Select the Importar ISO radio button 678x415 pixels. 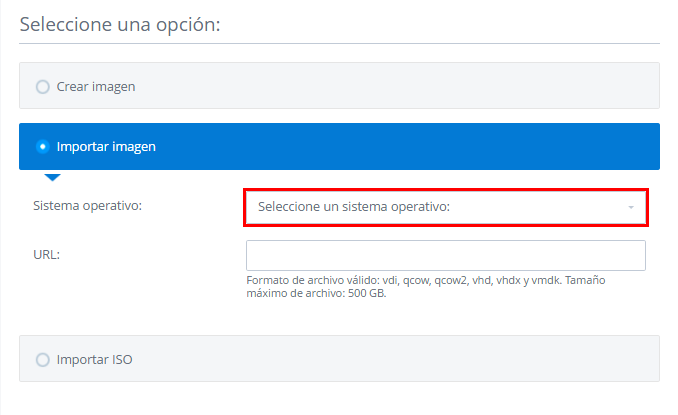point(42,360)
